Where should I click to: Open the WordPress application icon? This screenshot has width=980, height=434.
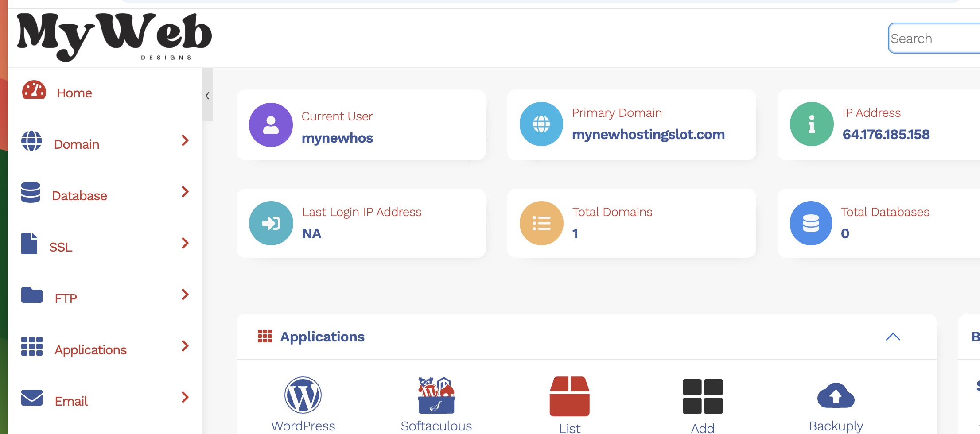[x=303, y=395]
